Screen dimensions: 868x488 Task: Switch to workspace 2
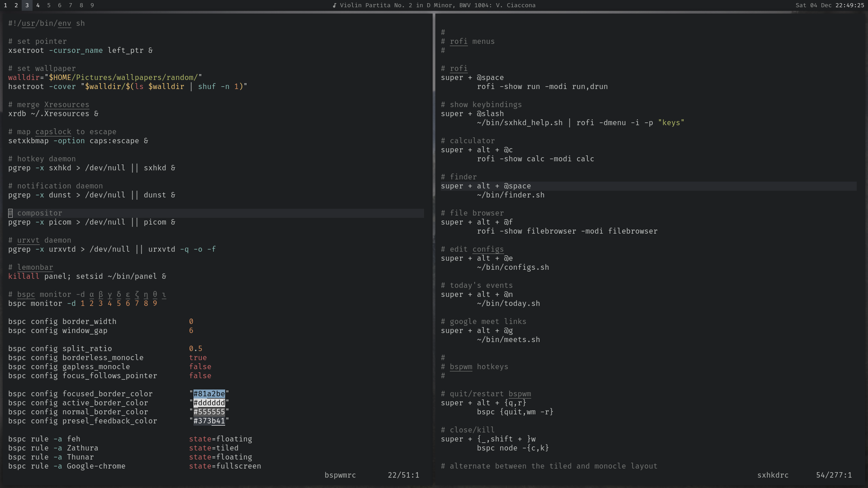(x=16, y=5)
